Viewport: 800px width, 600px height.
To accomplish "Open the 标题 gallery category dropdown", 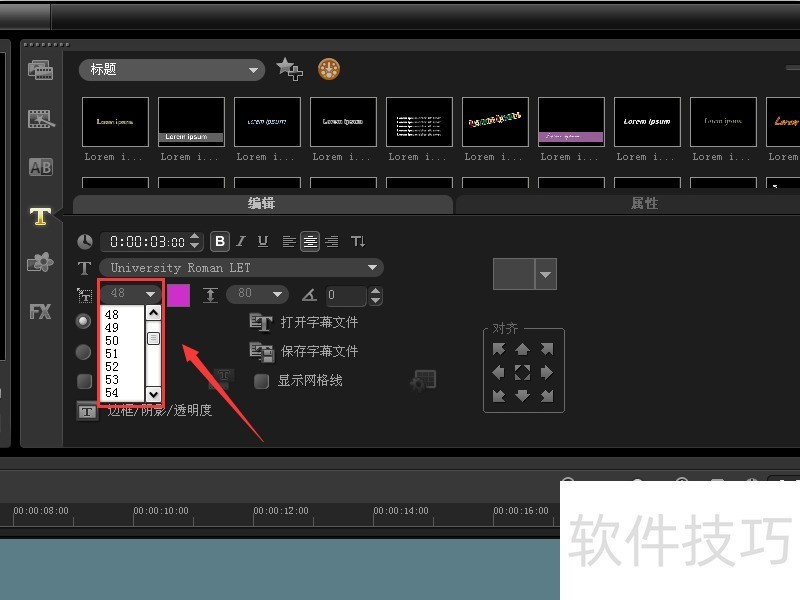I will click(x=172, y=69).
